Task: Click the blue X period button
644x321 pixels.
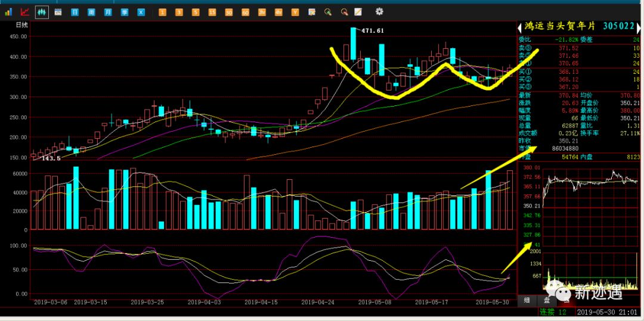Action: pos(141,13)
